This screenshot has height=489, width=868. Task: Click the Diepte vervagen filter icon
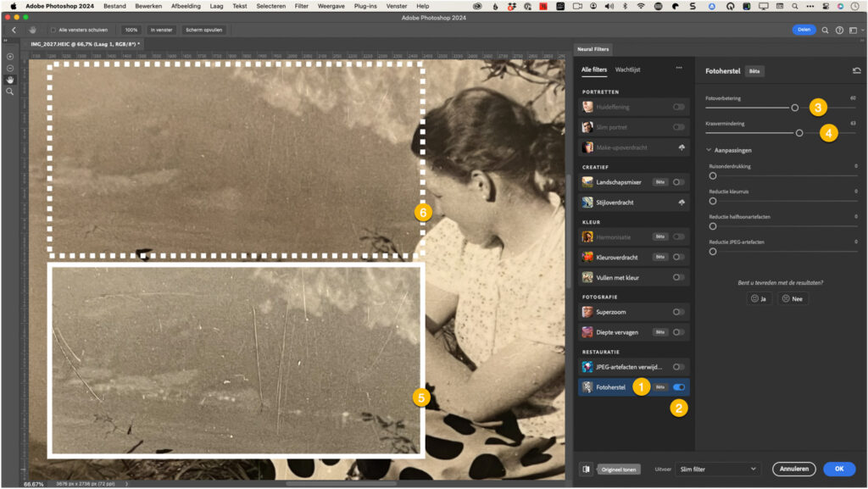pos(587,332)
